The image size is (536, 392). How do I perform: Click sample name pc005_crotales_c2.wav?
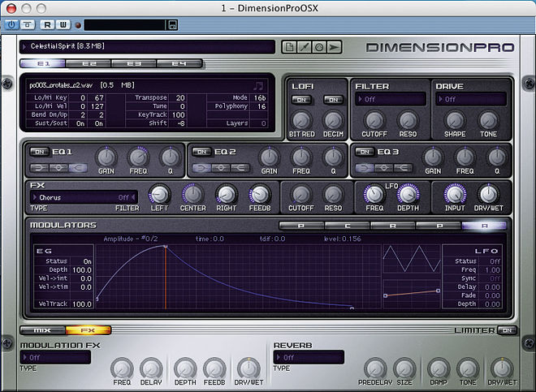61,85
